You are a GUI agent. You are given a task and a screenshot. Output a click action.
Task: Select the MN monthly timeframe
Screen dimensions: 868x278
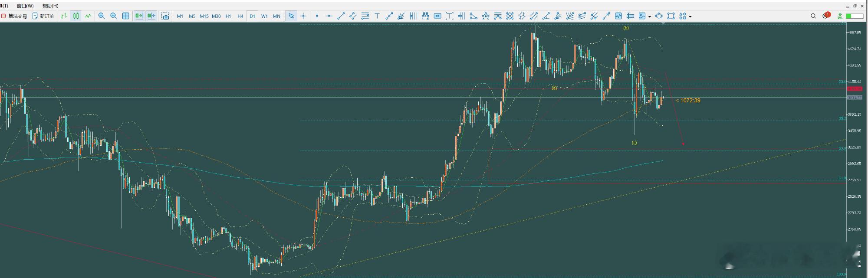tap(276, 16)
